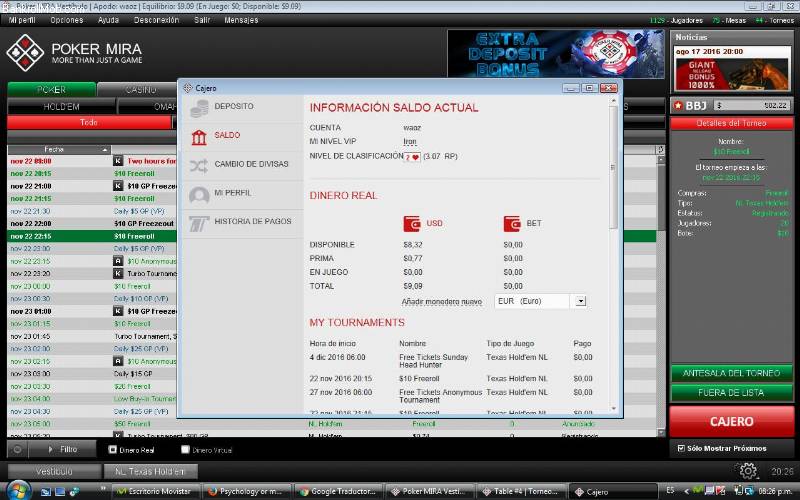Click the Desconexión menu item
This screenshot has height=500, width=800.
pos(157,20)
